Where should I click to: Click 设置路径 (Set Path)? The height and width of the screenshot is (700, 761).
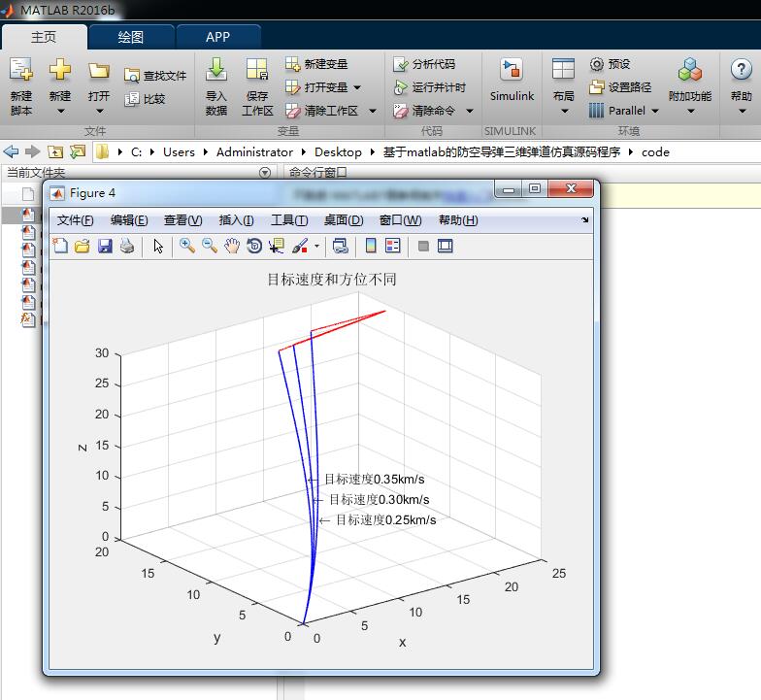point(620,87)
